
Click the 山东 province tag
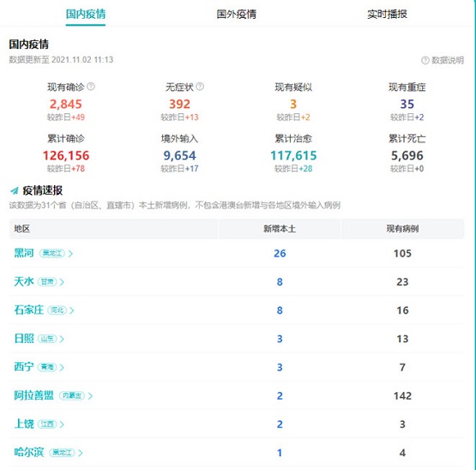47,339
